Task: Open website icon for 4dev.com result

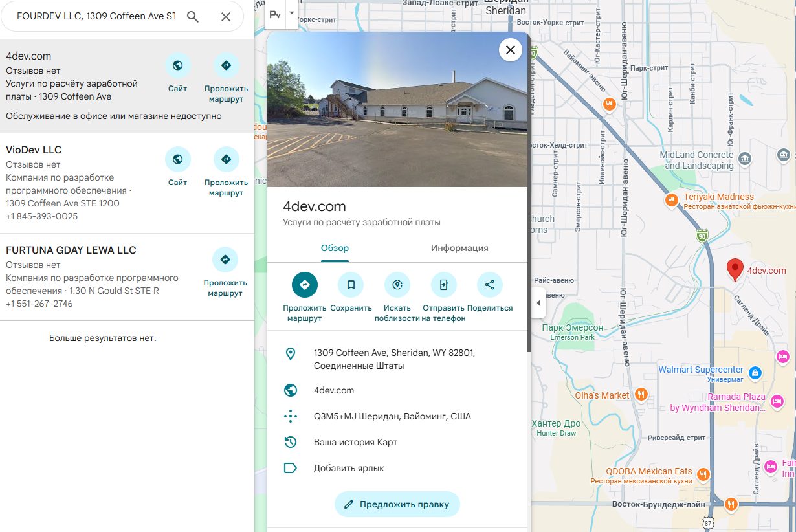Action: point(177,65)
